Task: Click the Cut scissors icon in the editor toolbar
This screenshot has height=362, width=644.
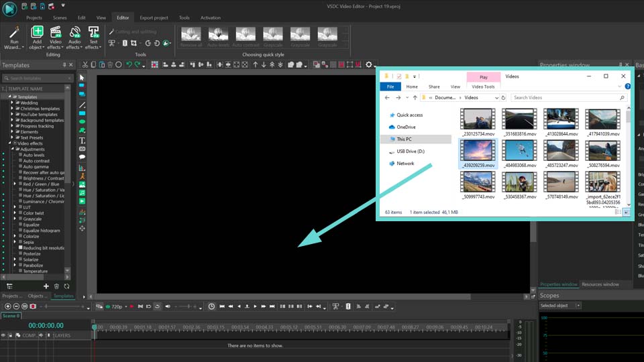Action: click(x=85, y=65)
